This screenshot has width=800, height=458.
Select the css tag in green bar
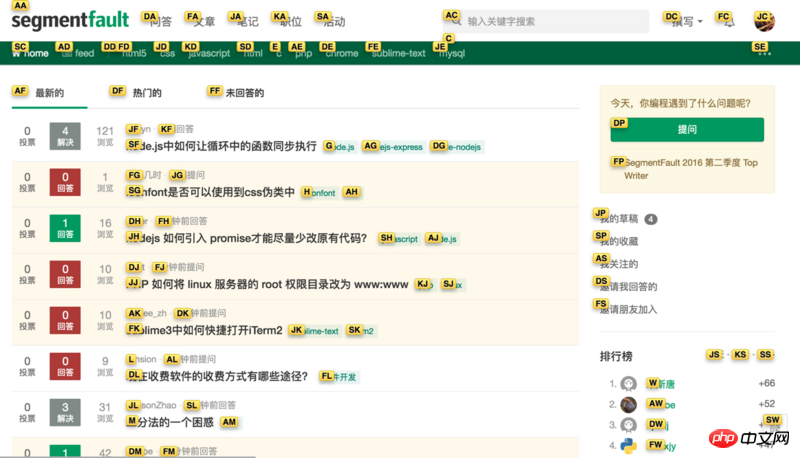167,53
